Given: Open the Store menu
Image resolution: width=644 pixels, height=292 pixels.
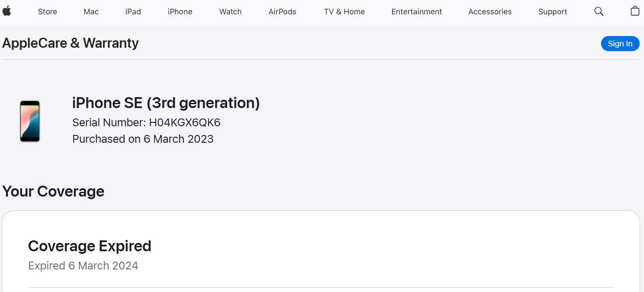Looking at the screenshot, I should [x=47, y=12].
